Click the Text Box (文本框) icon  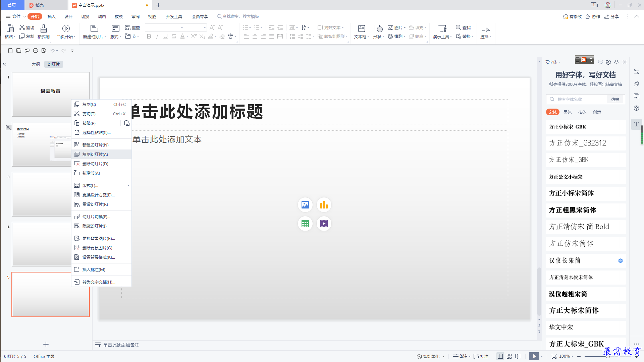pos(362,28)
